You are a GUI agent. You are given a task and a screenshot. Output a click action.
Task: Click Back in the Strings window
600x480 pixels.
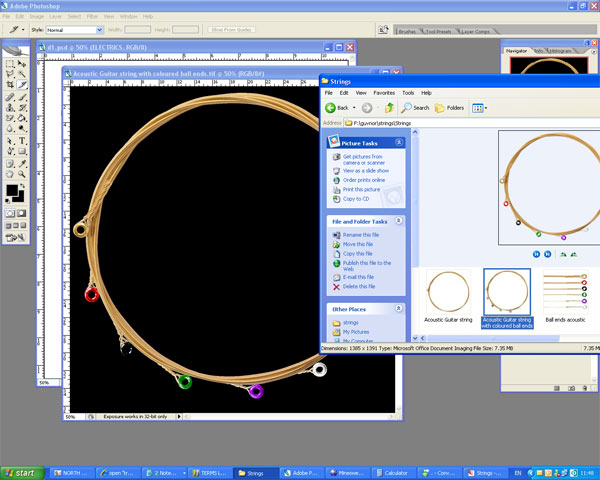pyautogui.click(x=337, y=107)
